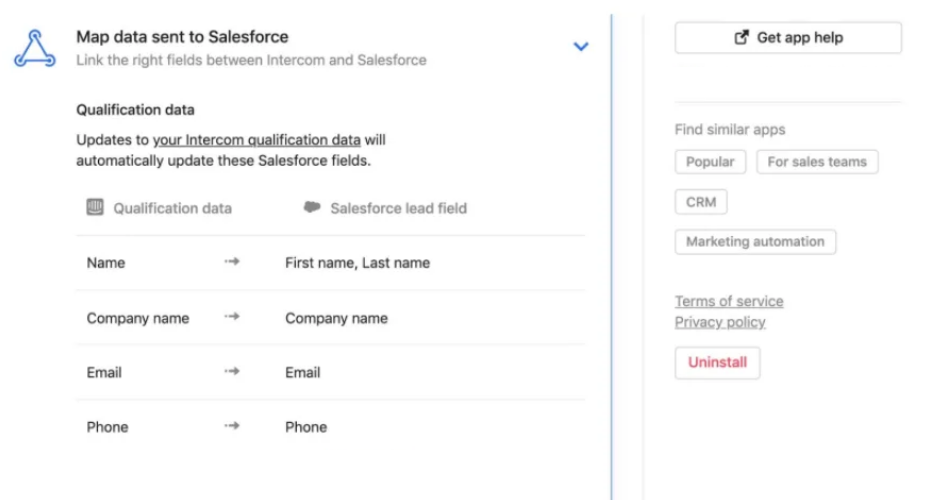Click the Salesforce cloud icon in the column header
Viewport: 940px width, 500px height.
click(312, 208)
